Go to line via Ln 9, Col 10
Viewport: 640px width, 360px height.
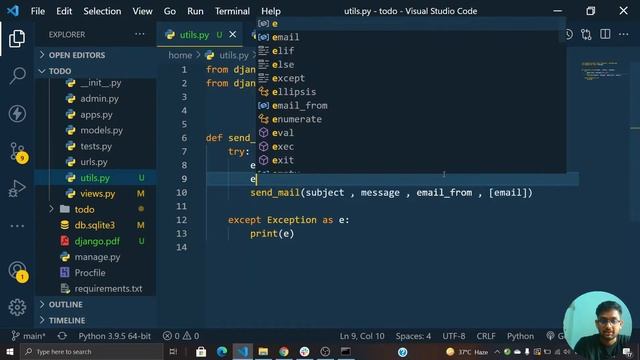362,336
